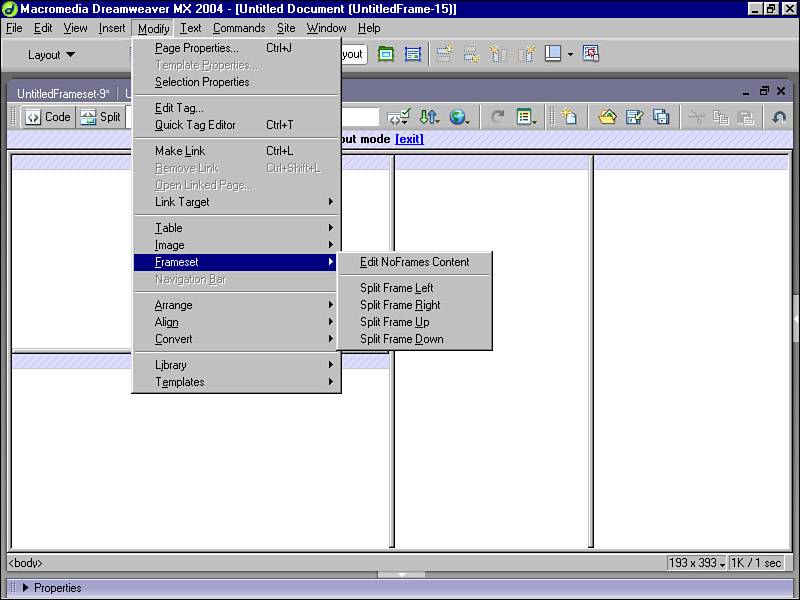Select the body tag in tag selector

25,563
